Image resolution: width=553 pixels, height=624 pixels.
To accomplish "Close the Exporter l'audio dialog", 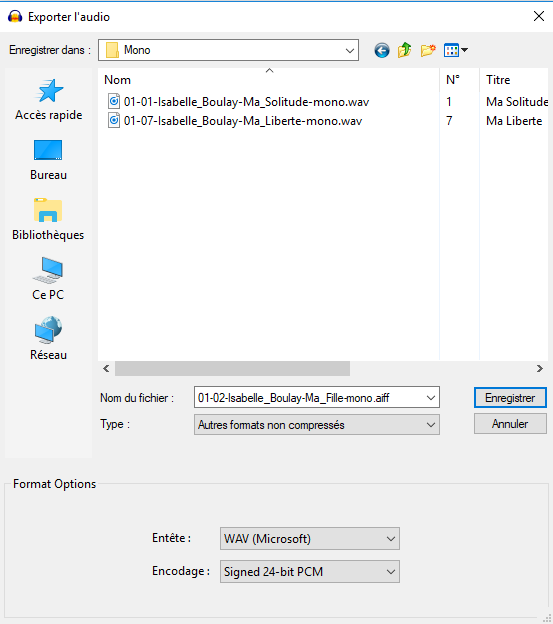I will tap(539, 16).
